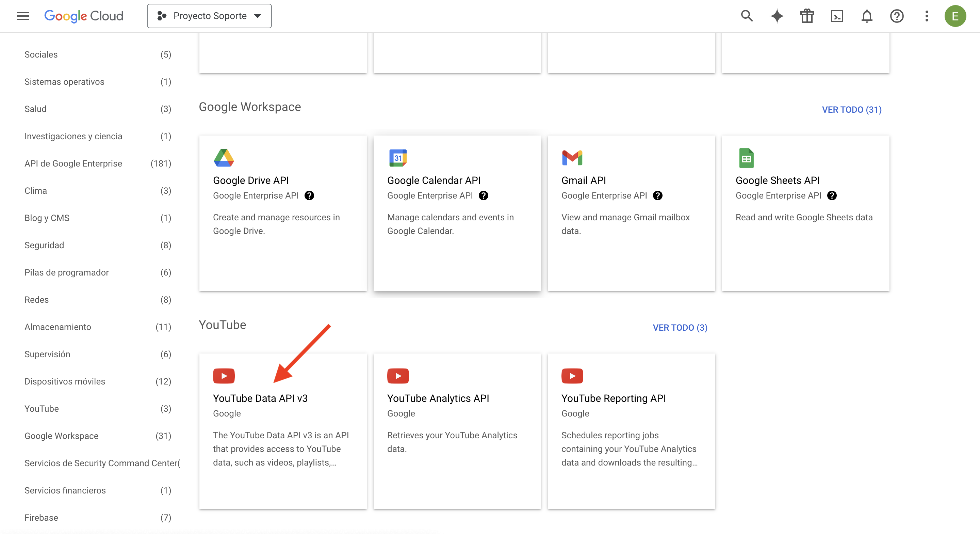Select Blog y CMS filter

[98, 218]
